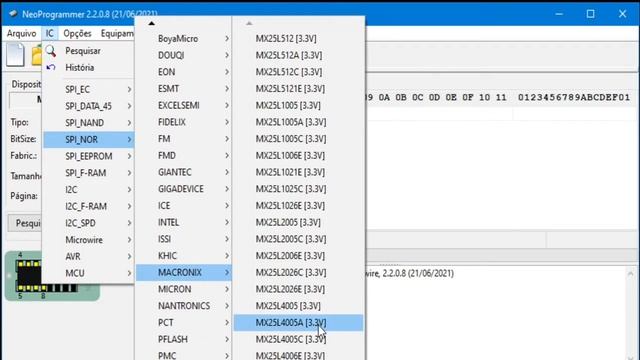Click the new file icon in toolbar
This screenshot has height=360, width=640.
tap(16, 55)
